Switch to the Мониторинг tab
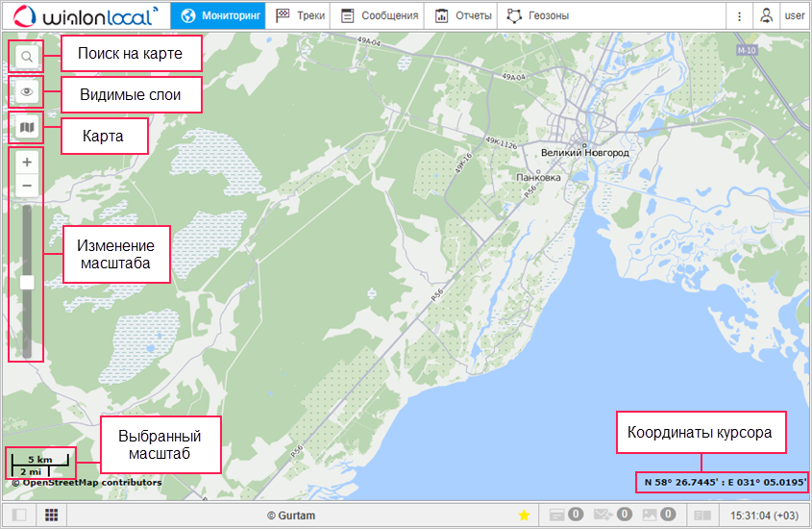812x529 pixels. [218, 15]
